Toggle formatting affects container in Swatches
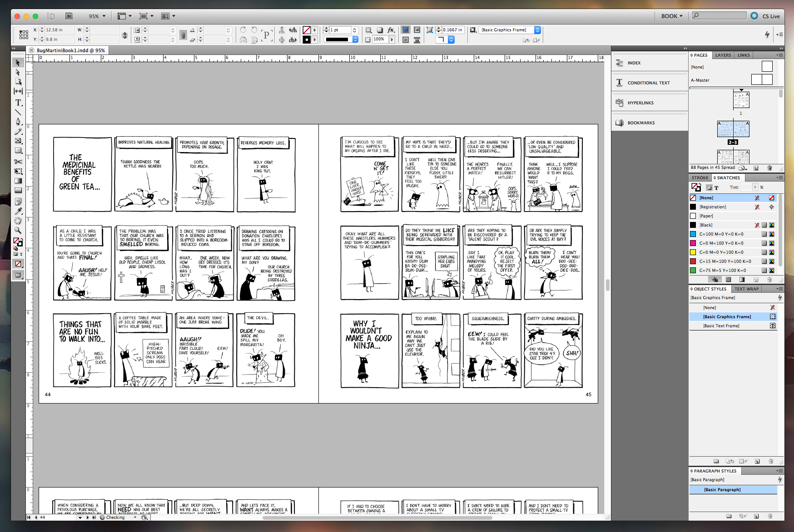Image resolution: width=794 pixels, height=532 pixels. tap(709, 187)
